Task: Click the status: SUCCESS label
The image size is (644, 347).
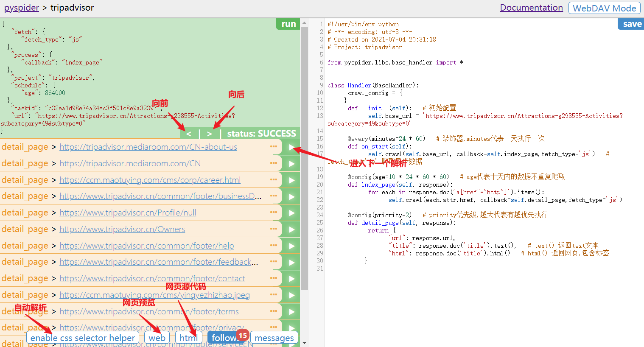Action: click(x=261, y=134)
